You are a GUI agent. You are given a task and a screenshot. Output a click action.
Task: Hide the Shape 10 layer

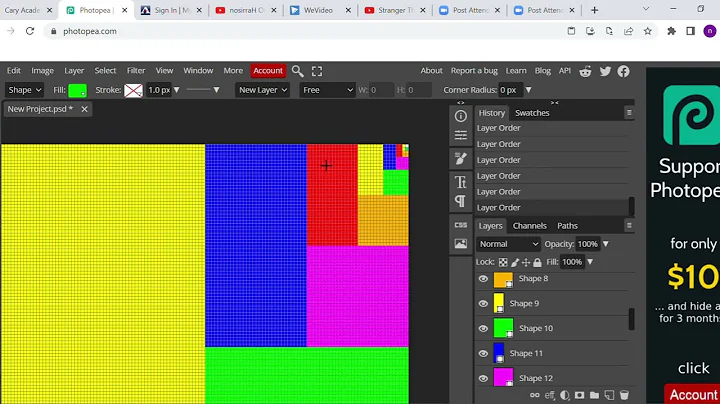point(483,328)
